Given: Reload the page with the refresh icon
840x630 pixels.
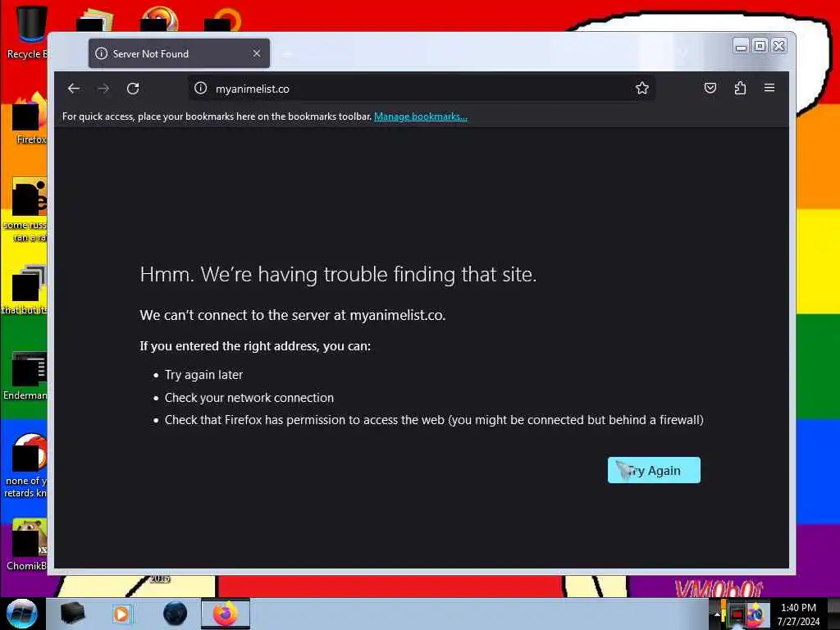Looking at the screenshot, I should [x=133, y=89].
